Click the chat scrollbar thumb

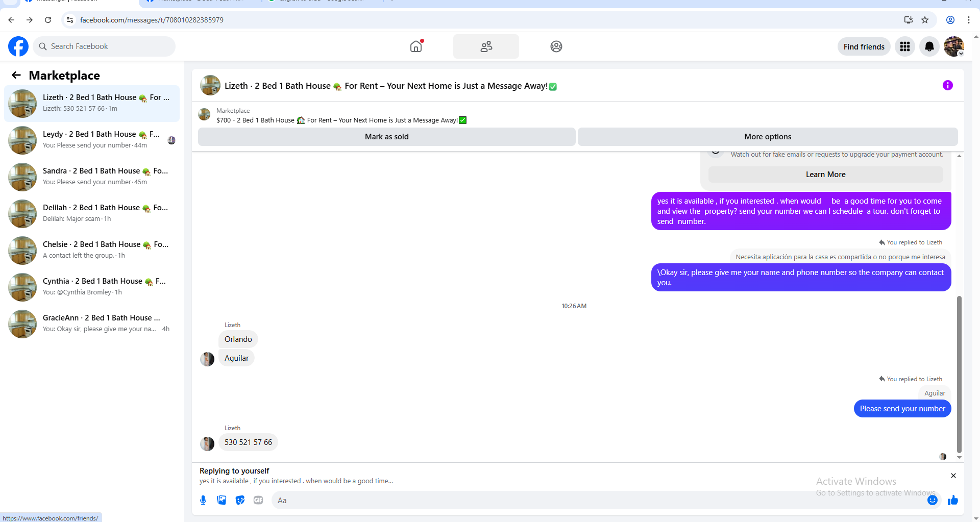(959, 375)
